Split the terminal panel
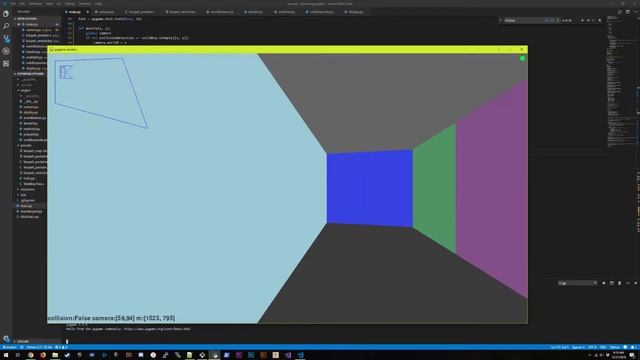Image resolution: width=640 pixels, height=360 pixels. [611, 283]
